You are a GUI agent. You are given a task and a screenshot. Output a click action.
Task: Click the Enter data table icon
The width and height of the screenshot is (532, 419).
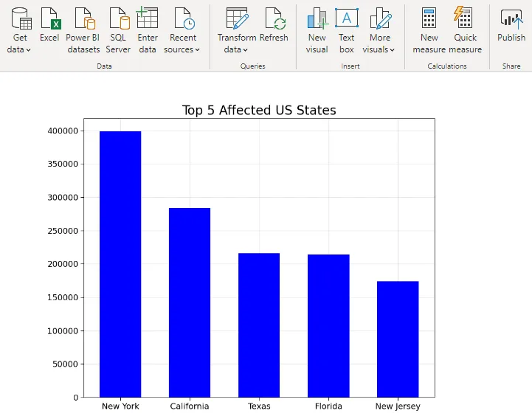tap(148, 18)
